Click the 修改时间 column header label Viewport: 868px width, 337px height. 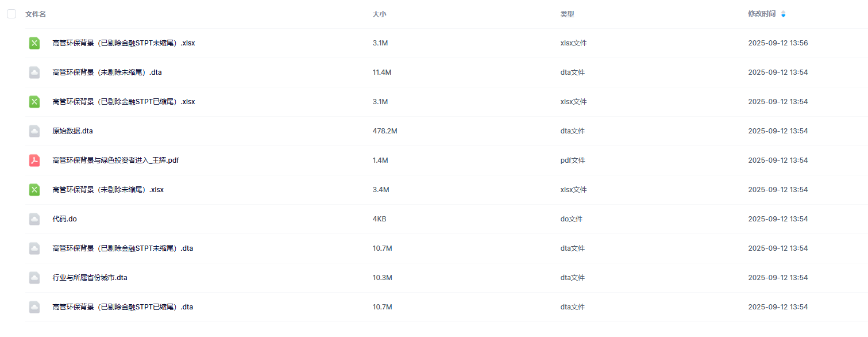762,14
